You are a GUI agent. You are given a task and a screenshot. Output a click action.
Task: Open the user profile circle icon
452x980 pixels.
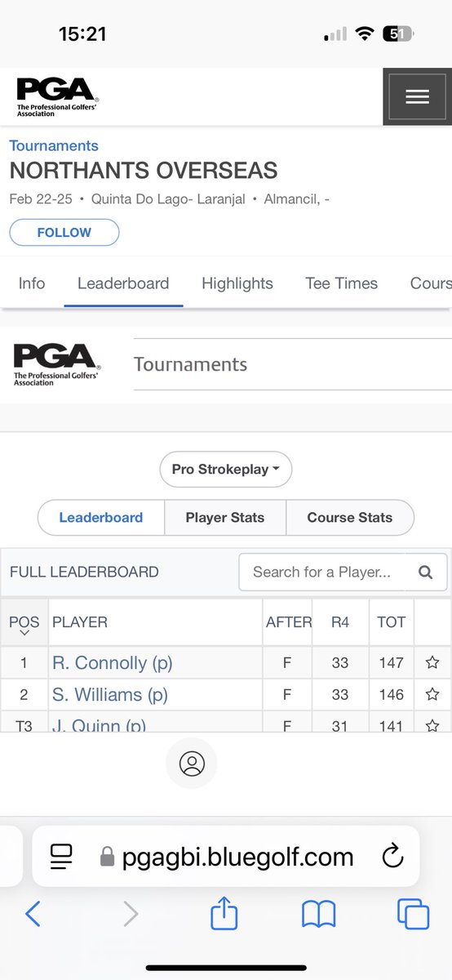point(192,764)
